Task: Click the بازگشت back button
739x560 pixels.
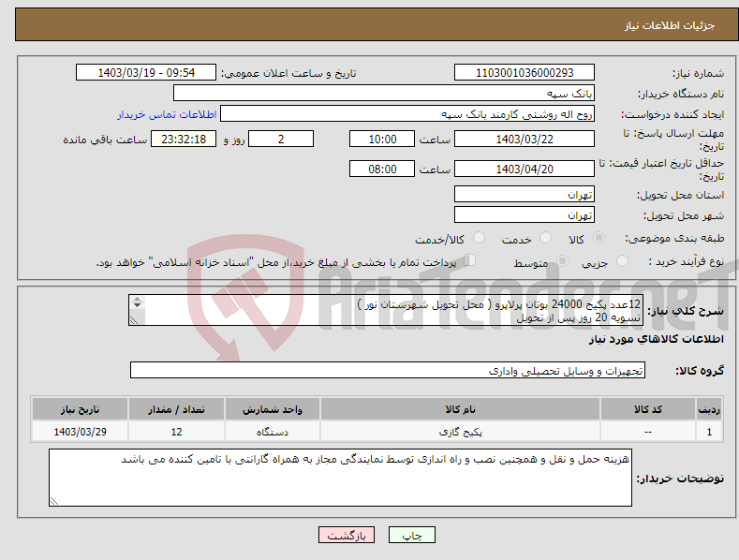Action: coord(347,535)
